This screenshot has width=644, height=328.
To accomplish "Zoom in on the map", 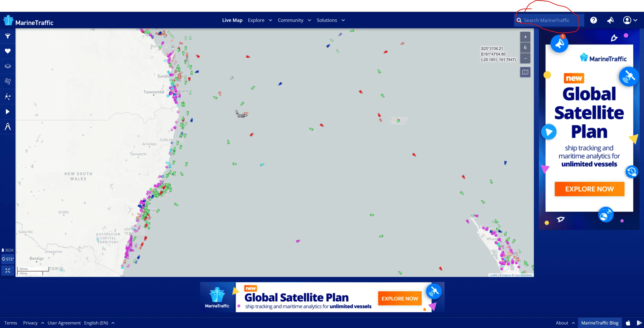I will [x=525, y=37].
